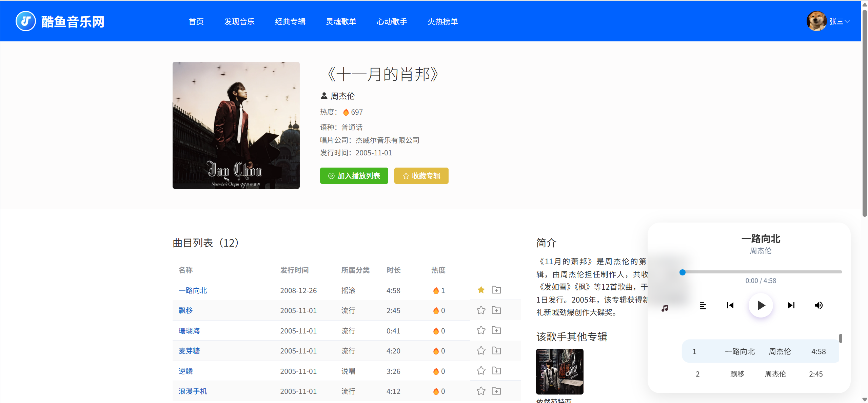Click the volume speaker icon

pyautogui.click(x=818, y=305)
